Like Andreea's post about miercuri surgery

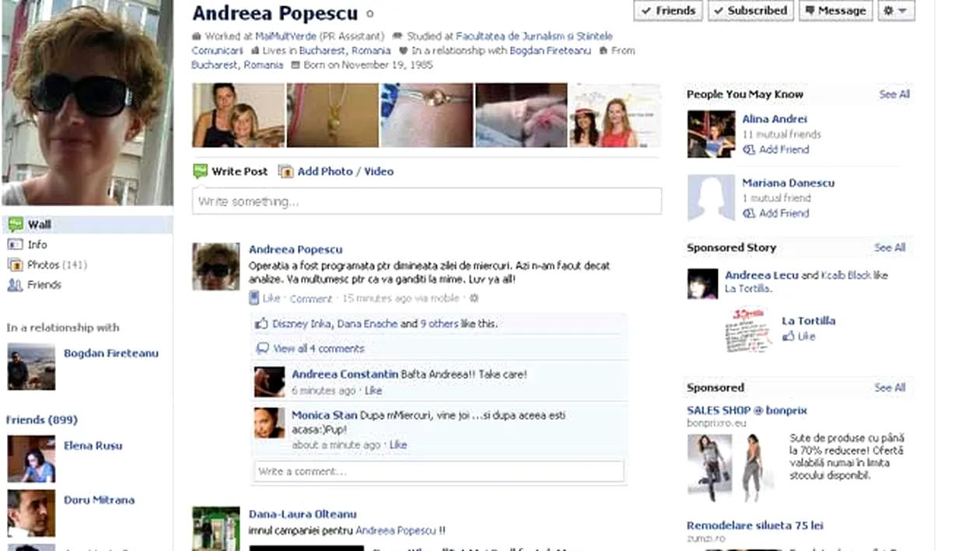point(271,298)
